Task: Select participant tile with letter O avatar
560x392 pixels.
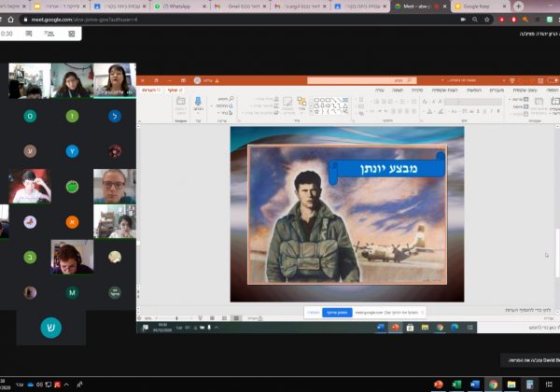Action: pyautogui.click(x=30, y=116)
